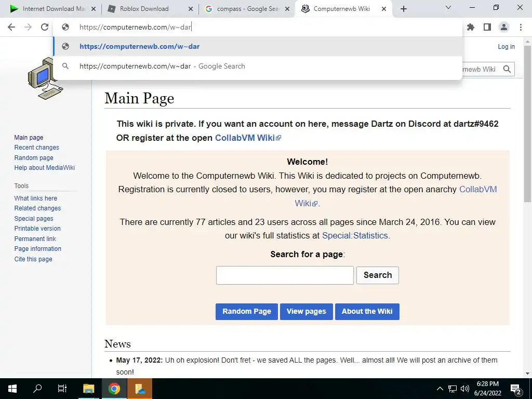Click the Log in link
Viewport: 532px width, 399px height.
pos(506,46)
